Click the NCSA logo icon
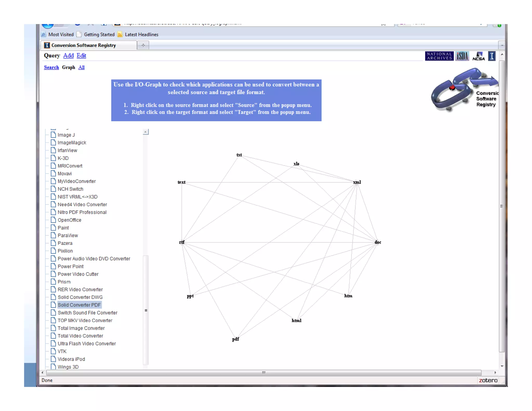Image resolution: width=532 pixels, height=411 pixels. 478,56
